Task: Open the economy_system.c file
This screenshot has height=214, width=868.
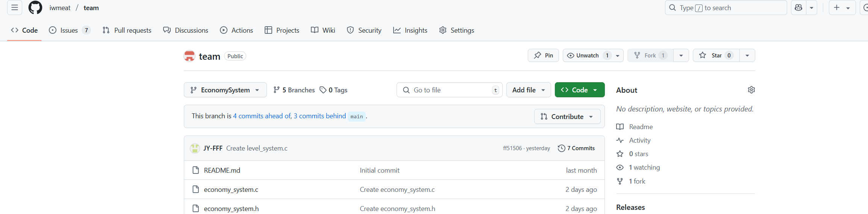Action: coord(231,190)
